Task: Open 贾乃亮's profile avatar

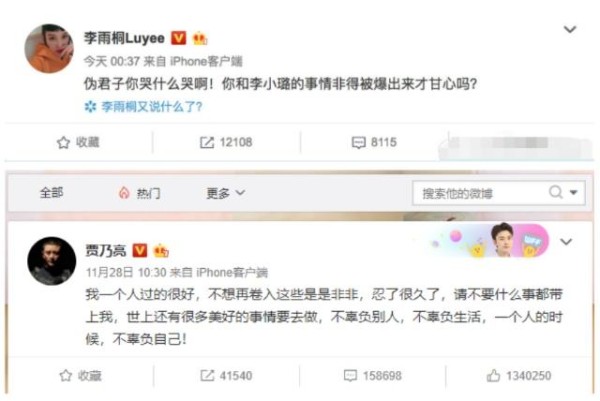Action: coord(52,261)
